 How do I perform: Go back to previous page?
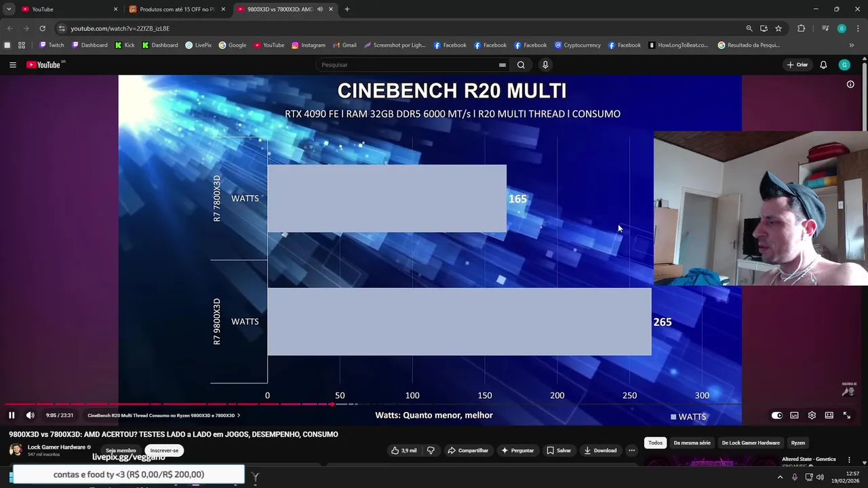(x=9, y=28)
